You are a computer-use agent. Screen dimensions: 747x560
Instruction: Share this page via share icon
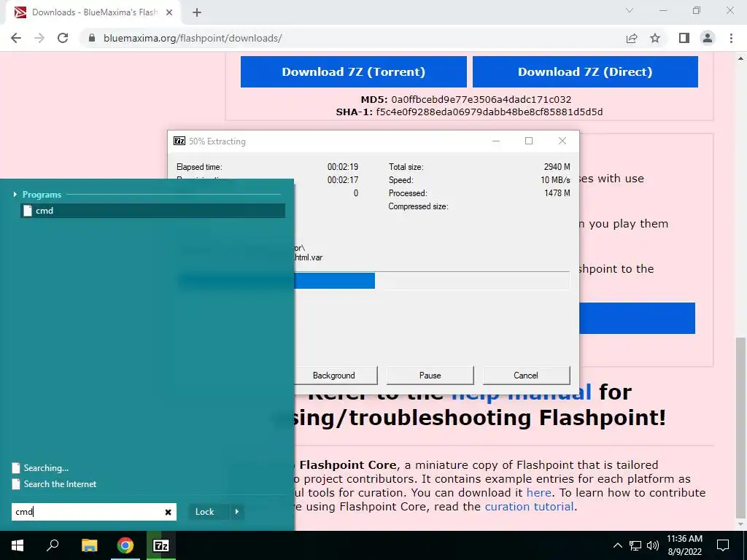632,38
